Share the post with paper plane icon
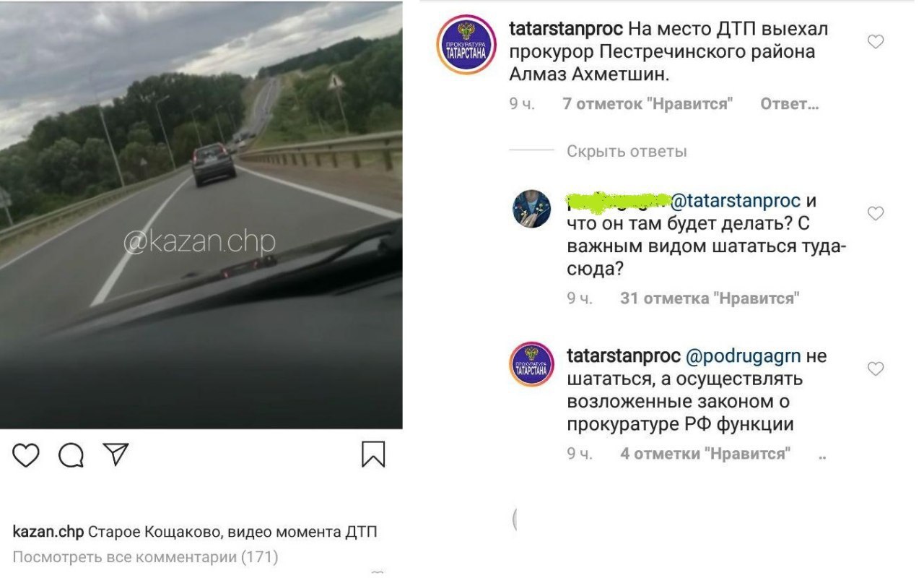 (115, 454)
